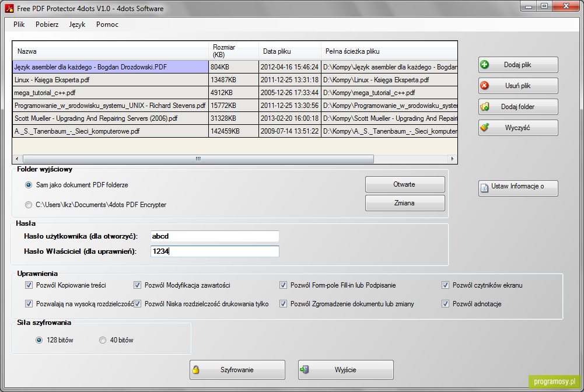Click the Wyczyść broom icon
Viewport: 584px width, 392px height.
[x=484, y=128]
